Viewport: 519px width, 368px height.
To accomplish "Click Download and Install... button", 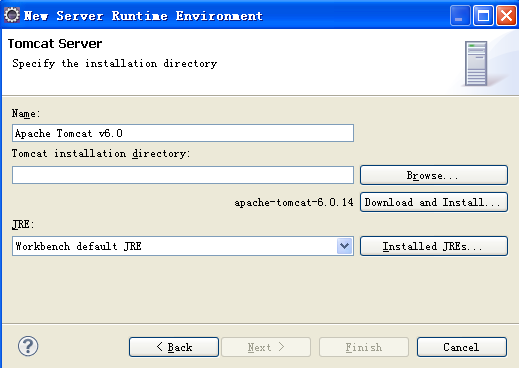I will click(434, 202).
